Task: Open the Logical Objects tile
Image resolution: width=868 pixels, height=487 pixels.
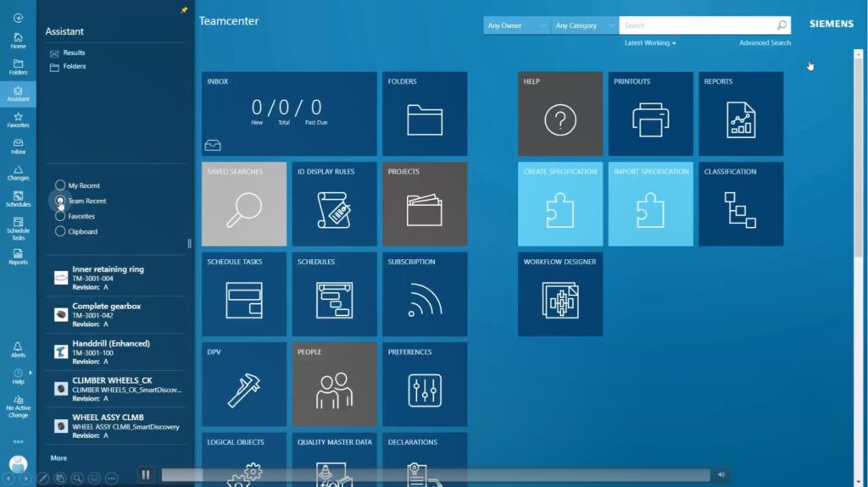Action: (244, 459)
